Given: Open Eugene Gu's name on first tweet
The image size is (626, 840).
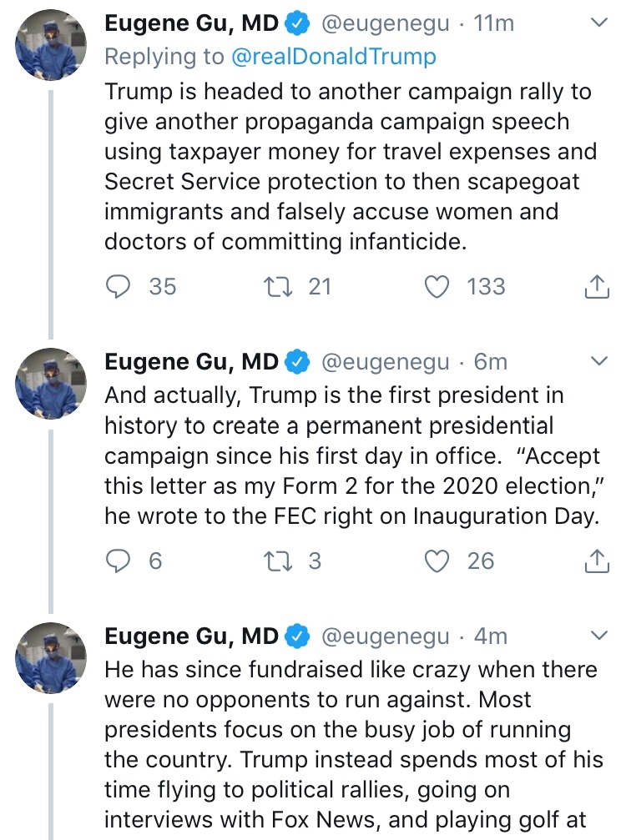Looking at the screenshot, I should point(191,24).
